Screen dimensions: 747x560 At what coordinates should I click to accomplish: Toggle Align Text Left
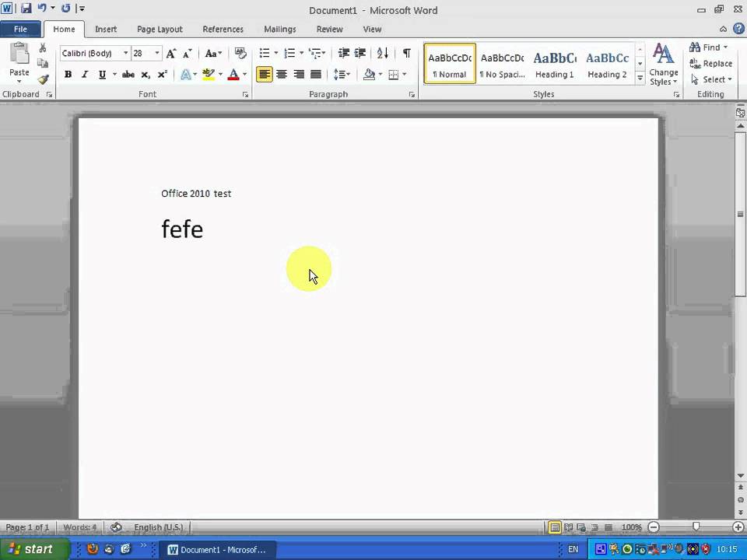coord(265,75)
